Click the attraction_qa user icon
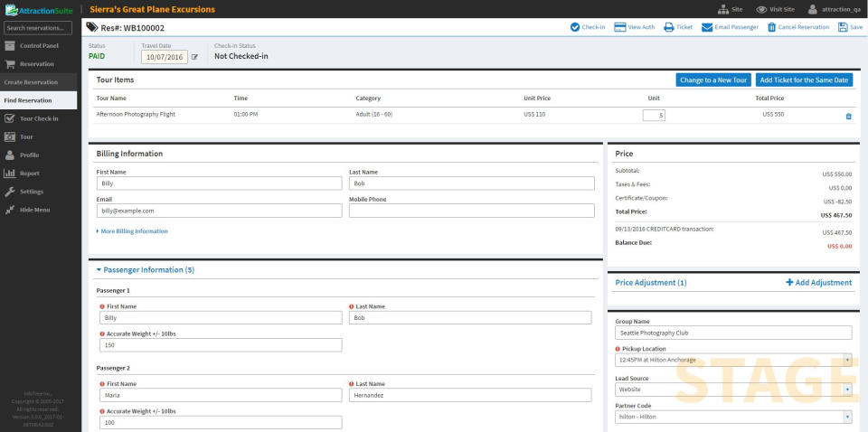The image size is (868, 432). (812, 9)
